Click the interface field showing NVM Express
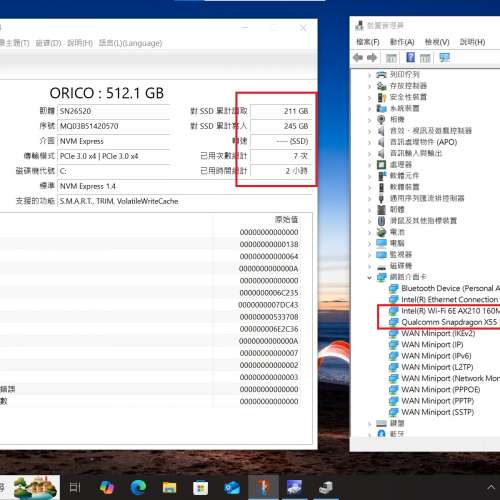The width and height of the screenshot is (500, 500). pos(114,141)
